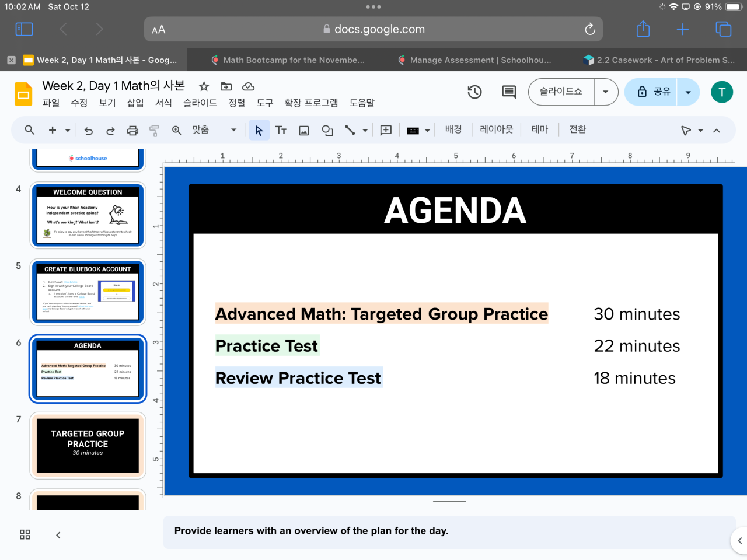The height and width of the screenshot is (560, 747).
Task: Open version history clock icon
Action: 474,92
